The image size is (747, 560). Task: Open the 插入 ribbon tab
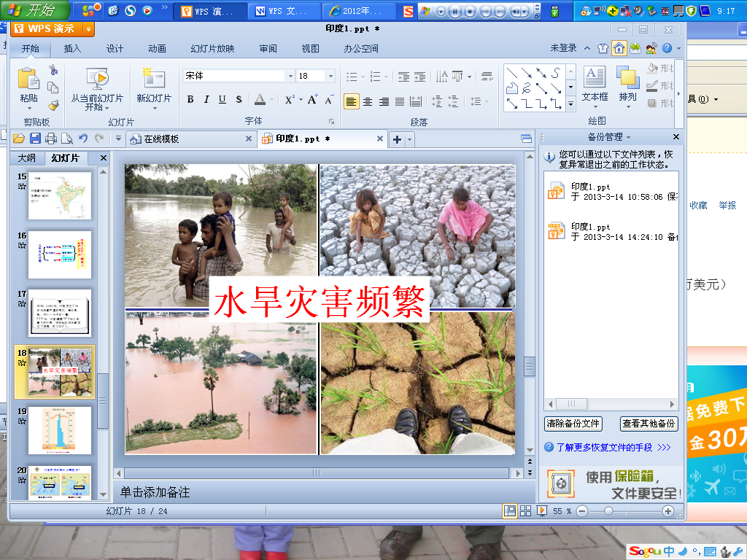(x=72, y=49)
